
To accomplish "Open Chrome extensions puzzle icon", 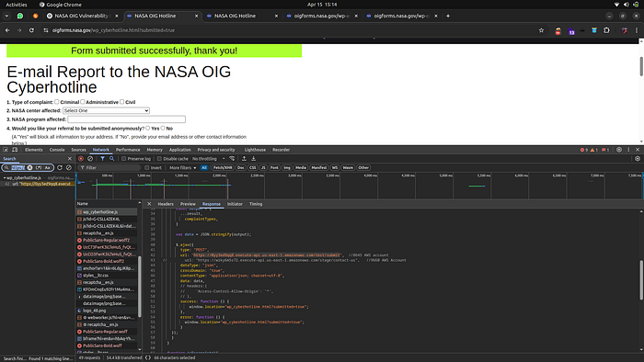I will pos(606,30).
